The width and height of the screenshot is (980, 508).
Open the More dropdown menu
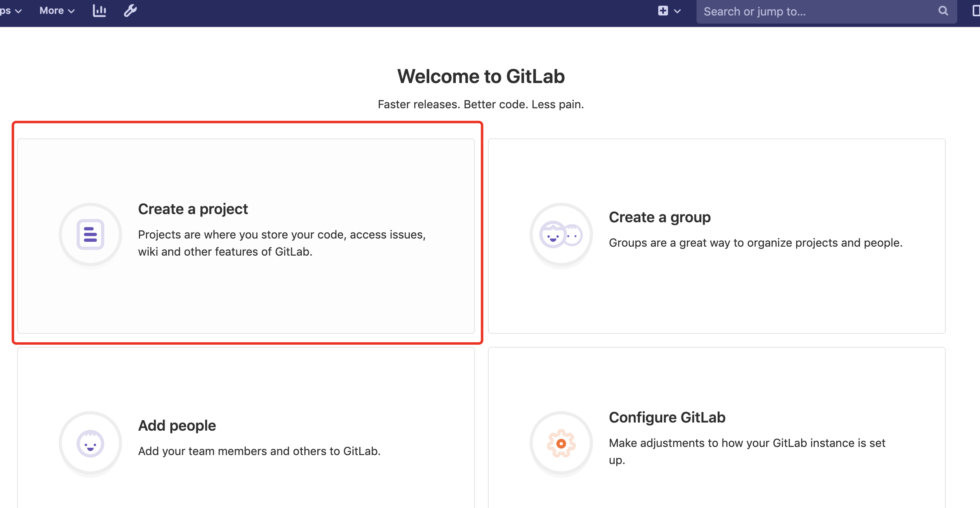click(57, 11)
